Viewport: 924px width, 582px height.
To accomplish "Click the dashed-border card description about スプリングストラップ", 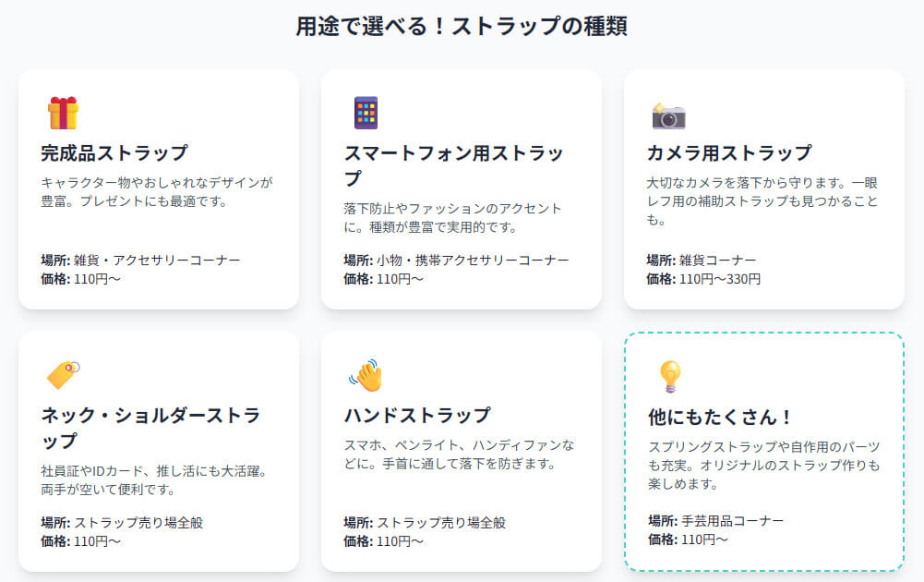I will click(x=764, y=466).
